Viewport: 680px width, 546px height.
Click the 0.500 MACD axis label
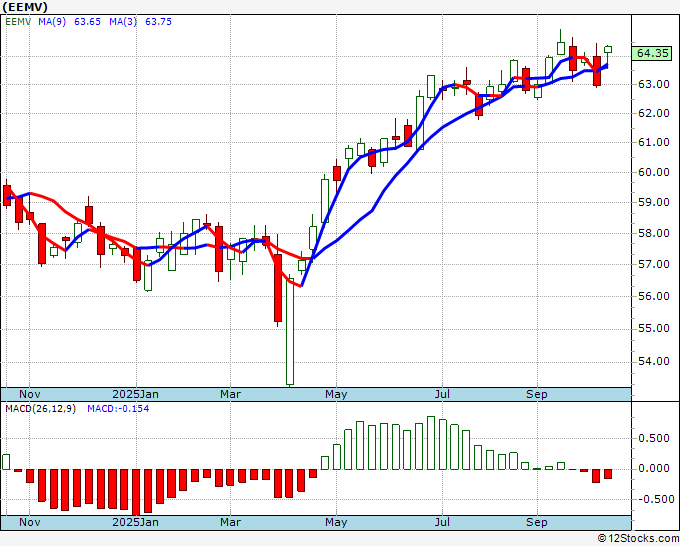click(x=654, y=438)
